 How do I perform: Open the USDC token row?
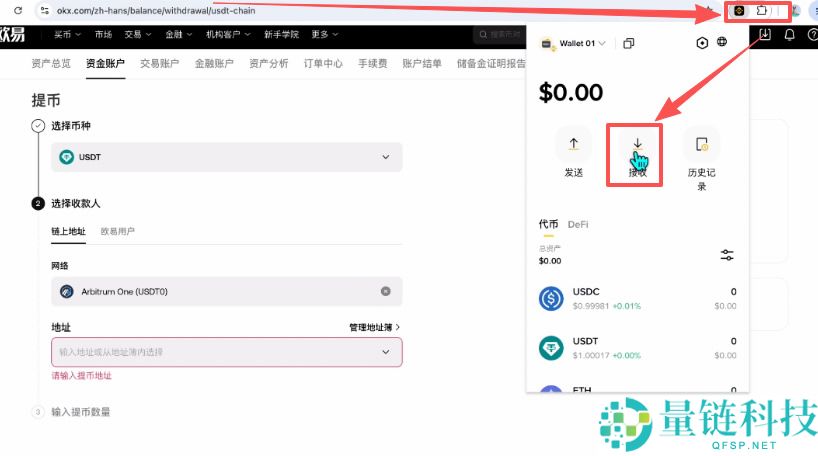pos(637,298)
